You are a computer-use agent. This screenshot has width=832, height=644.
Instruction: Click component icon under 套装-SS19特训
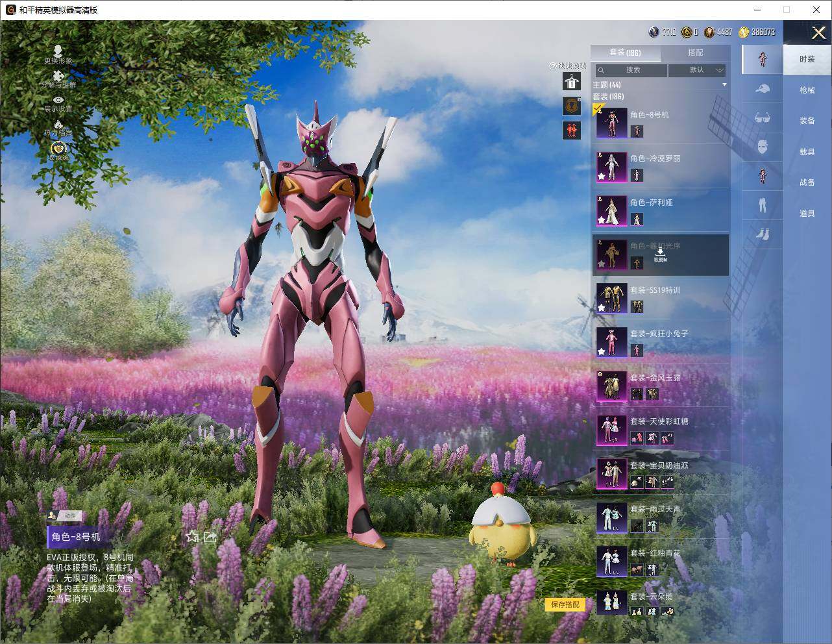637,306
